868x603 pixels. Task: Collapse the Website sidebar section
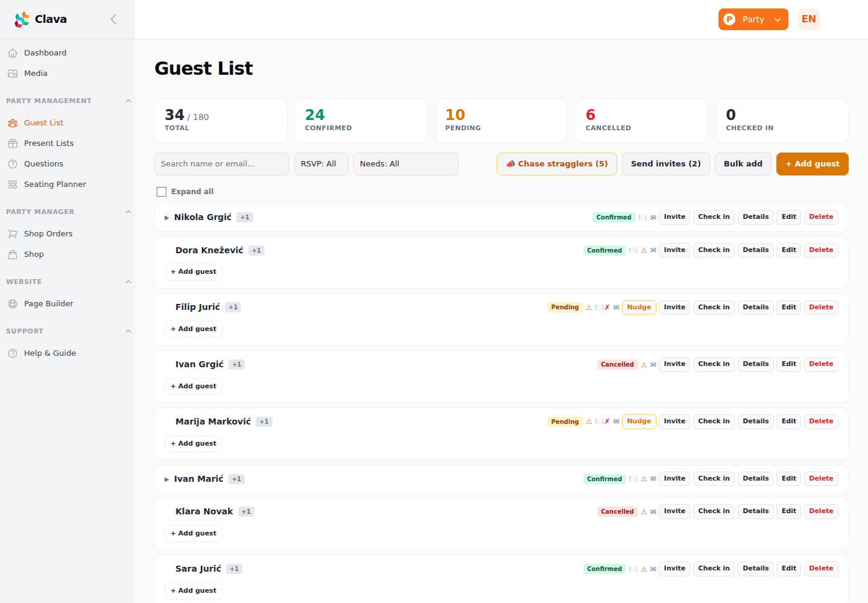128,282
